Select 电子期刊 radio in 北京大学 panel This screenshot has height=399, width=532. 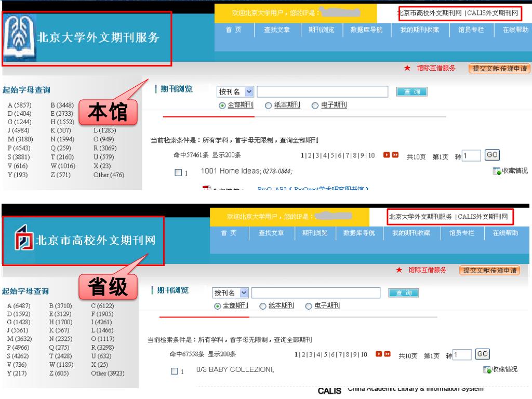tap(315, 105)
